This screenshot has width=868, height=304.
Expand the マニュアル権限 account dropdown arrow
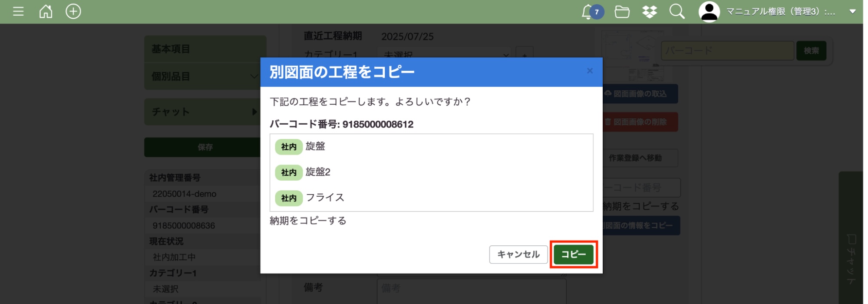coord(852,12)
